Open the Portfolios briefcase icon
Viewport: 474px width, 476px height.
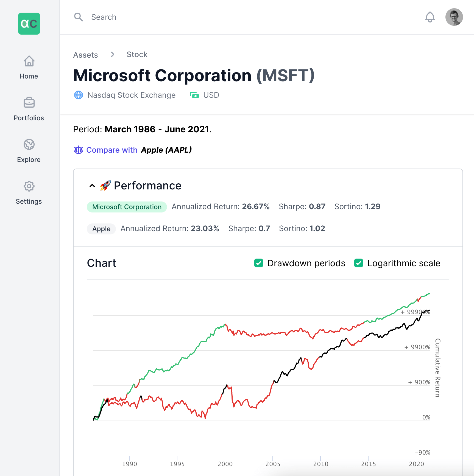click(x=29, y=103)
